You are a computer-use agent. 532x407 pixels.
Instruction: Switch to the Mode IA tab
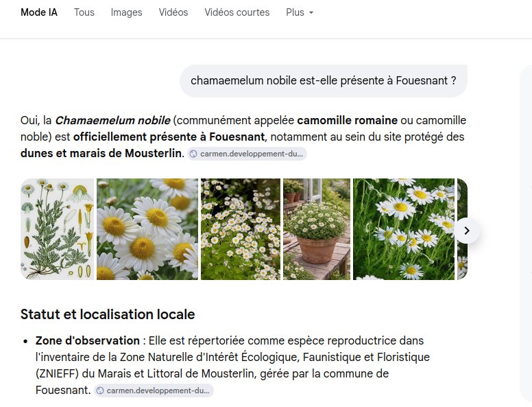(x=39, y=12)
